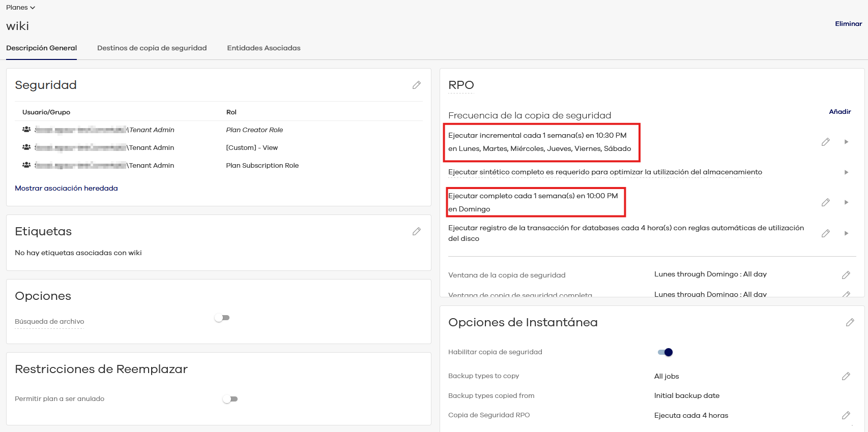Edit the weekly full backup on Domingo
This screenshot has width=868, height=432.
coord(825,202)
